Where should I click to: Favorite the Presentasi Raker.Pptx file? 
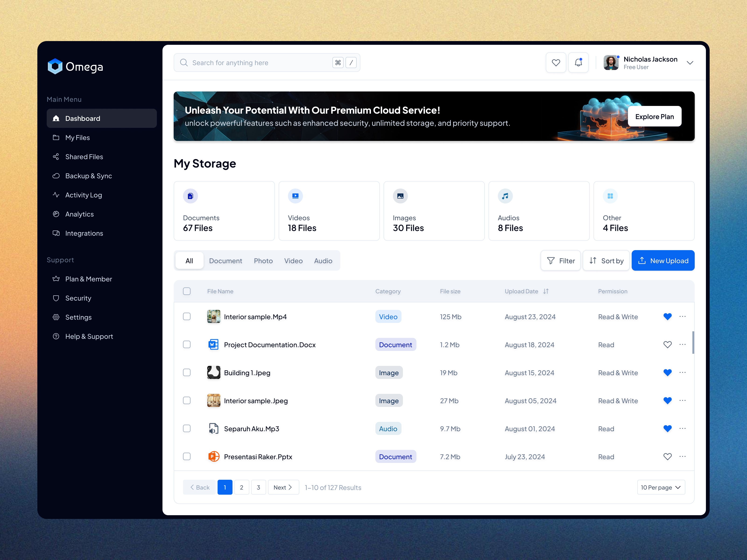[x=667, y=456]
